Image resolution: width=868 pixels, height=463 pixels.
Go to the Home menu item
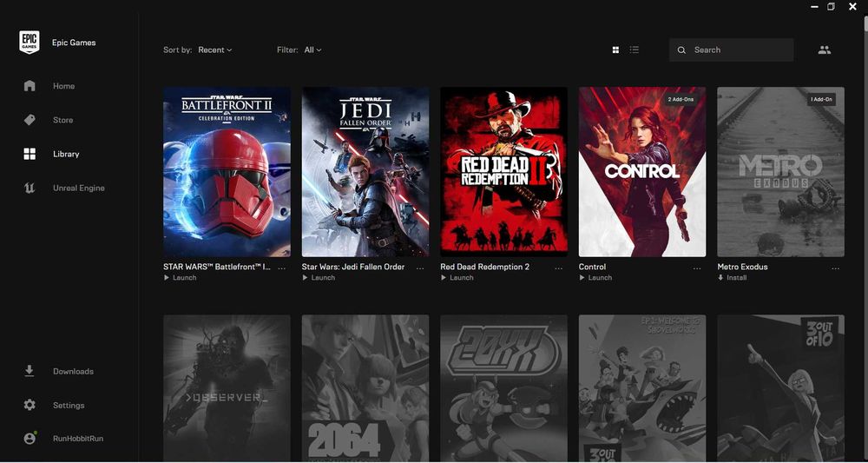[x=63, y=86]
